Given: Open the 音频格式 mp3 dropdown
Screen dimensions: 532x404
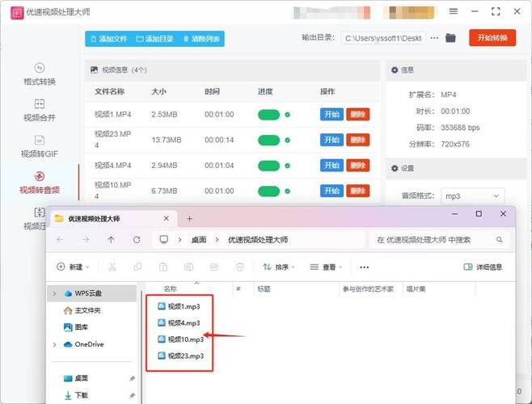Looking at the screenshot, I should 473,196.
